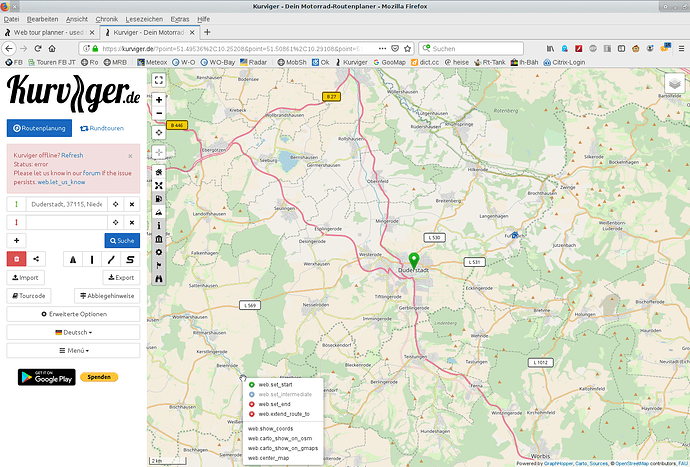
Task: Choose web.set_end from the context menu
Action: pyautogui.click(x=283, y=404)
